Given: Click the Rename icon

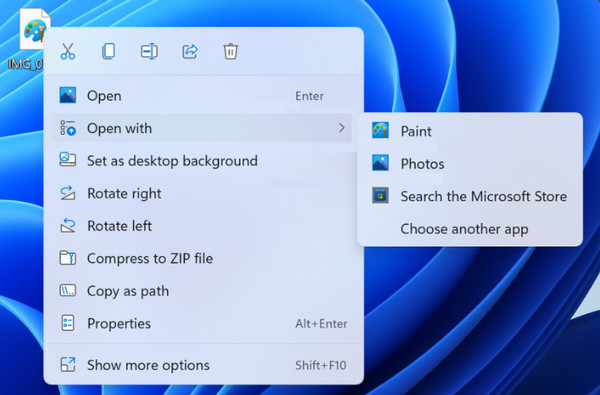Looking at the screenshot, I should (x=149, y=51).
